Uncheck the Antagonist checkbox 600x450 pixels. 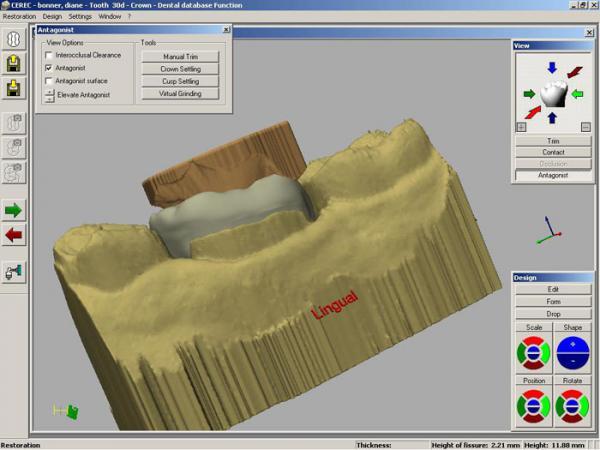coord(49,68)
